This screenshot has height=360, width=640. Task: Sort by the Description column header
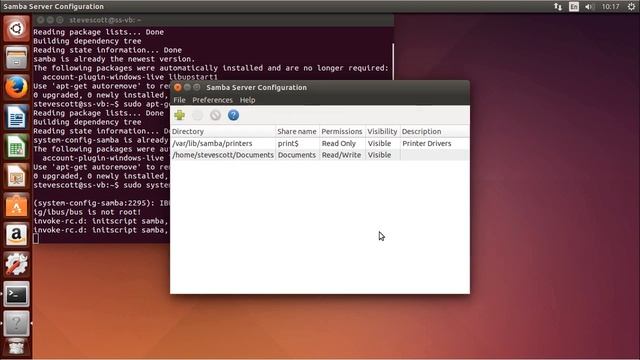pyautogui.click(x=434, y=131)
